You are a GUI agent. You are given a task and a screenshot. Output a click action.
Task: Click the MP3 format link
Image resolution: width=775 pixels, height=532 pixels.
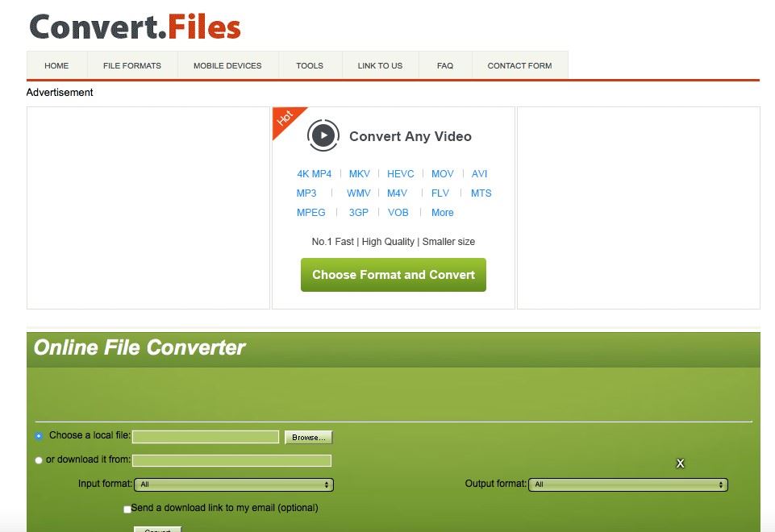(x=306, y=193)
